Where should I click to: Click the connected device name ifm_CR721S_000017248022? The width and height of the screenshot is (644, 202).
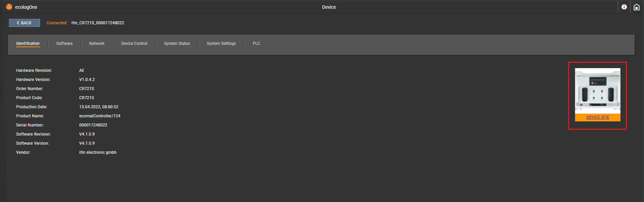tap(98, 23)
